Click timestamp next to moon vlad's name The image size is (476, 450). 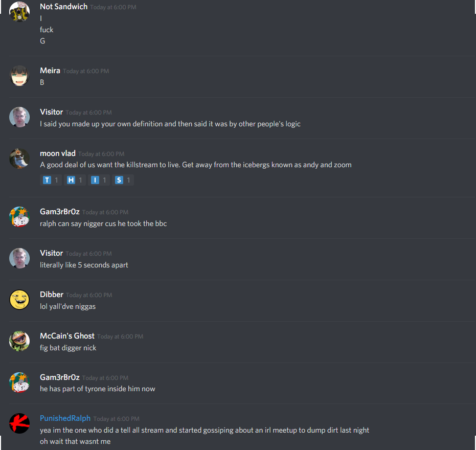coord(101,154)
